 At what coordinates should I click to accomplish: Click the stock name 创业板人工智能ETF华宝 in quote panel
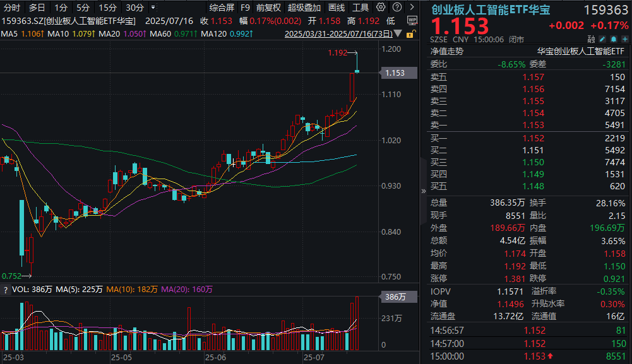pos(491,9)
